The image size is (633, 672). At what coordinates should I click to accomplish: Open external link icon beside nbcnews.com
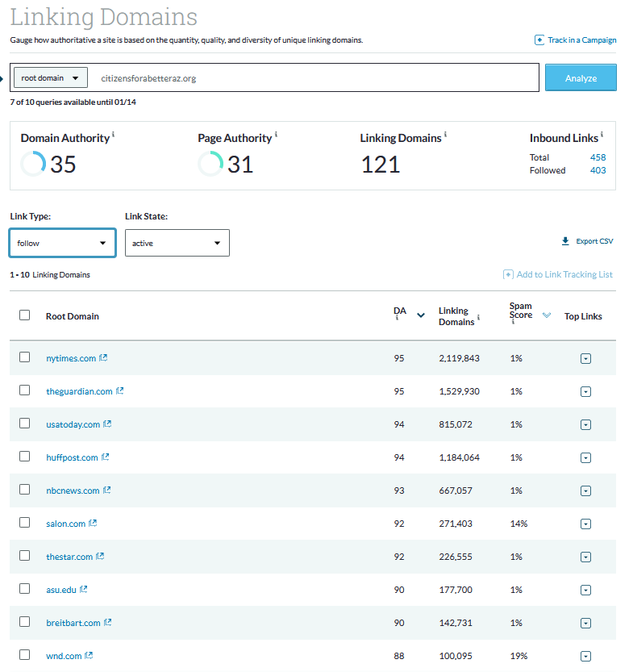[x=107, y=490]
